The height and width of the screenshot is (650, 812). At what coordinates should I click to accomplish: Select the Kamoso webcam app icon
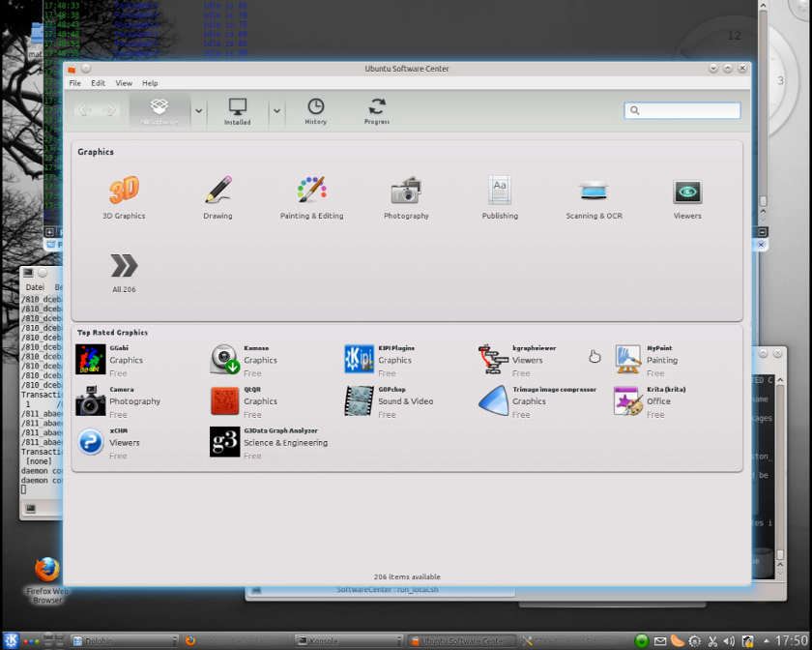[x=224, y=359]
